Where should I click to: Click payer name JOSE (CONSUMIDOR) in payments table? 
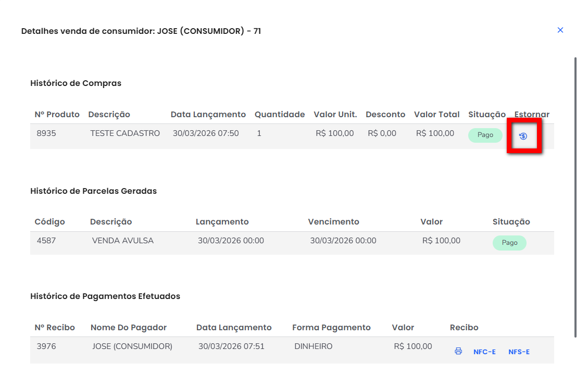132,346
